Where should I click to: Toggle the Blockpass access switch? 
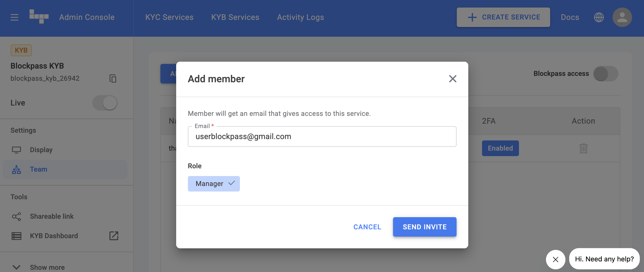click(605, 74)
